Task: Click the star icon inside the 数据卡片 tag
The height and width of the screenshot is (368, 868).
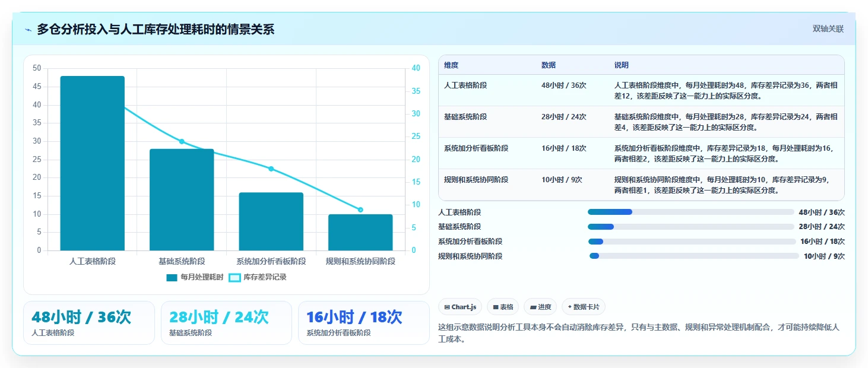Action: click(x=570, y=307)
